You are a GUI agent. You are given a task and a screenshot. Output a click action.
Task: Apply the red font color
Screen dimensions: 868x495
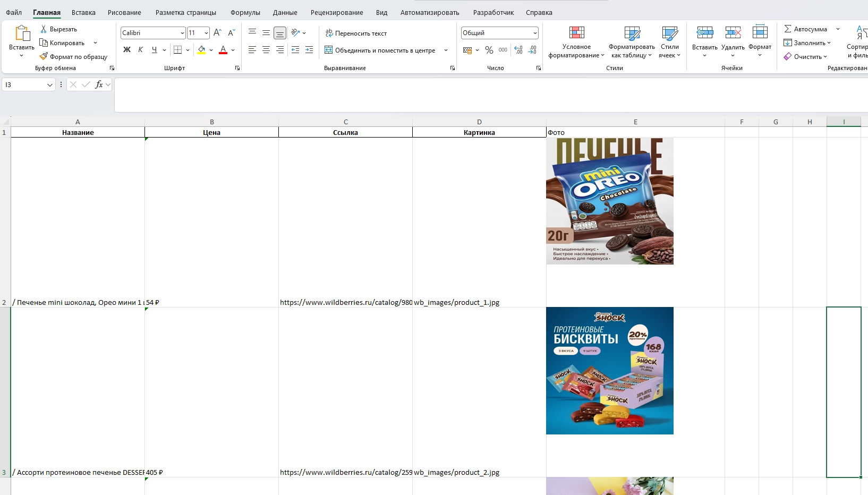[x=223, y=50]
